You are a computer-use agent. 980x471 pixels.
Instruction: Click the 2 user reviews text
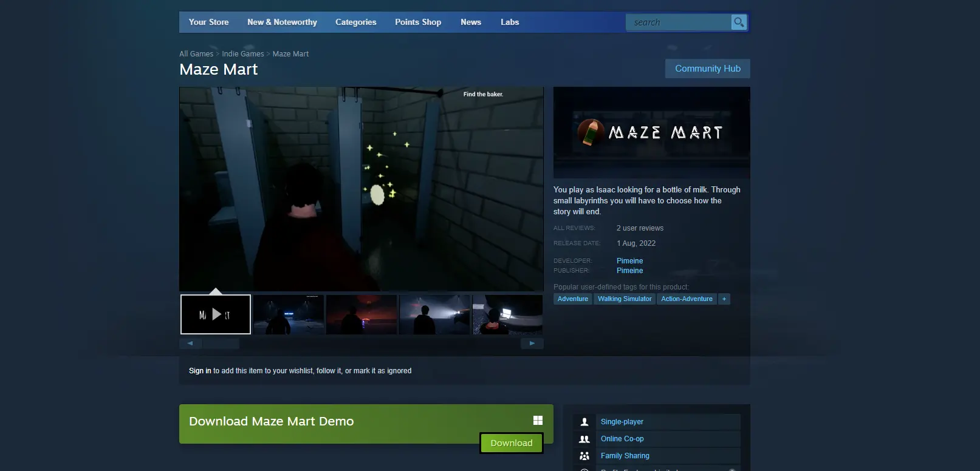tap(640, 228)
